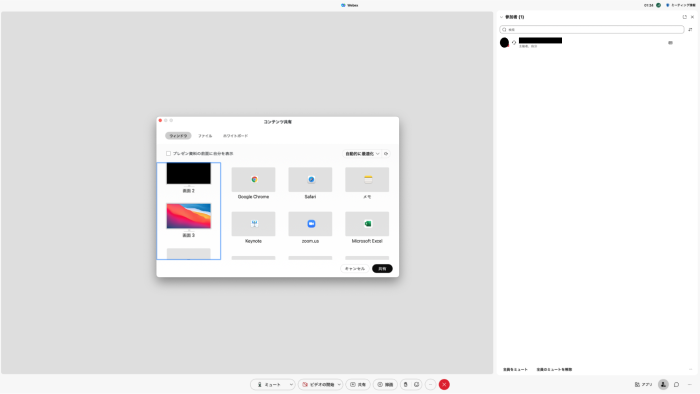
Task: Switch to the ファイル tab
Action: pos(205,136)
